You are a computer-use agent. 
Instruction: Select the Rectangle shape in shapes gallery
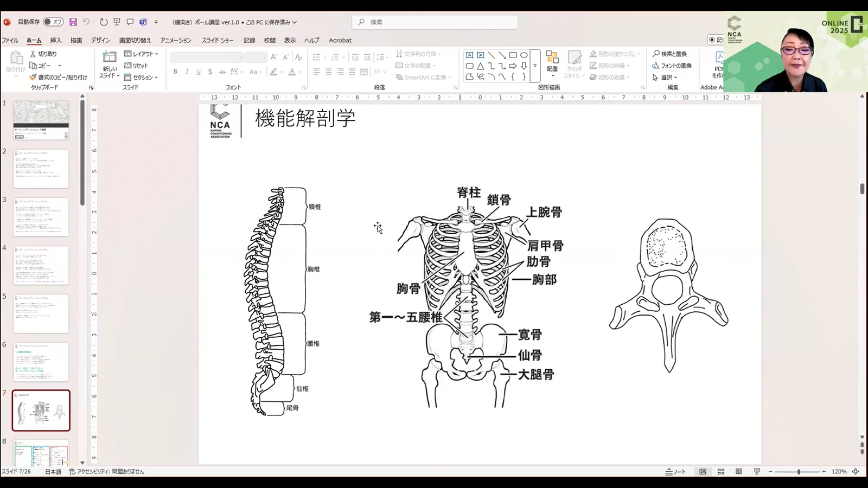(513, 55)
